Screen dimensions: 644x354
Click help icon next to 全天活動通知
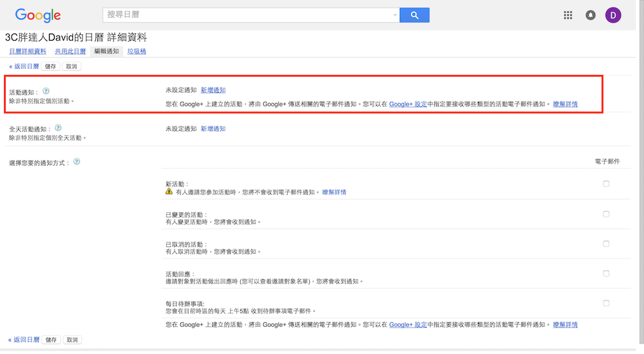[x=58, y=128]
